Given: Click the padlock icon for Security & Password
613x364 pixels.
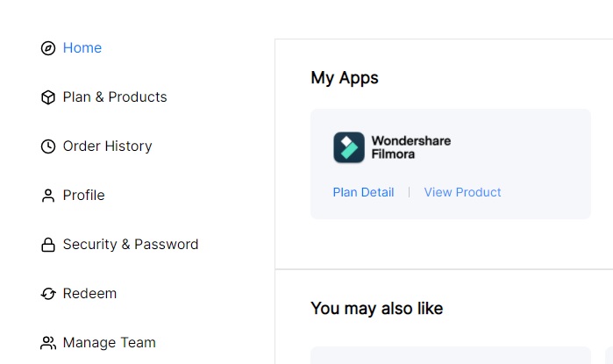Looking at the screenshot, I should pos(48,245).
